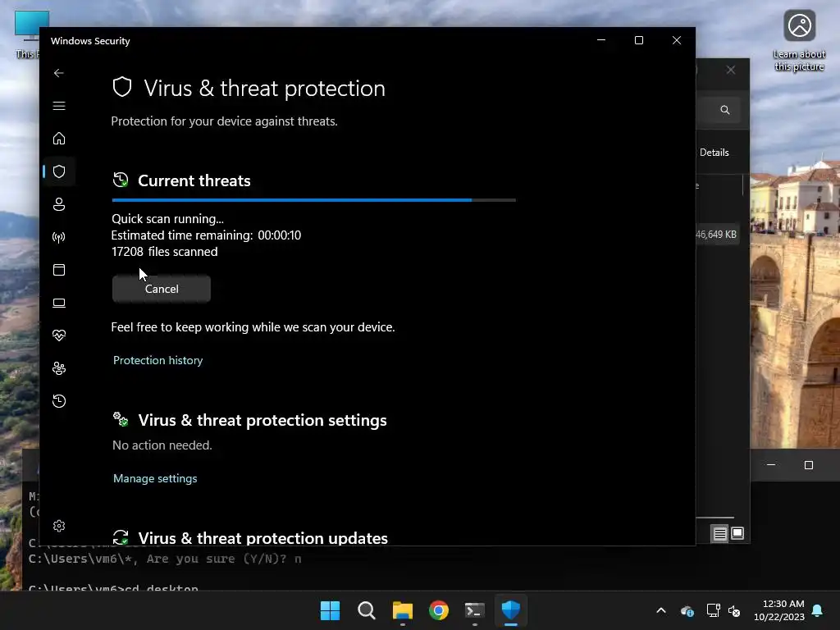Click OneDrive cloud tray icon
Screen dimensions: 840x630
pyautogui.click(x=687, y=610)
